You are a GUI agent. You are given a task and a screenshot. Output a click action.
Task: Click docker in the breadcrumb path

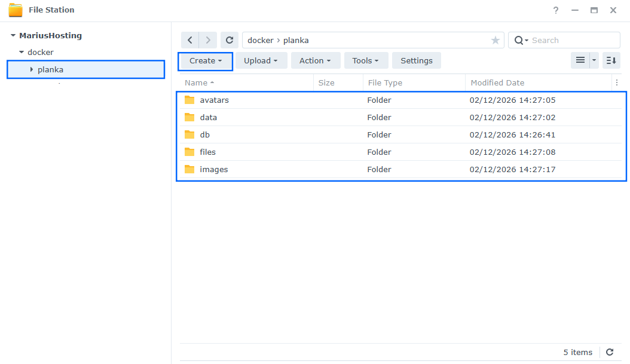click(x=260, y=40)
